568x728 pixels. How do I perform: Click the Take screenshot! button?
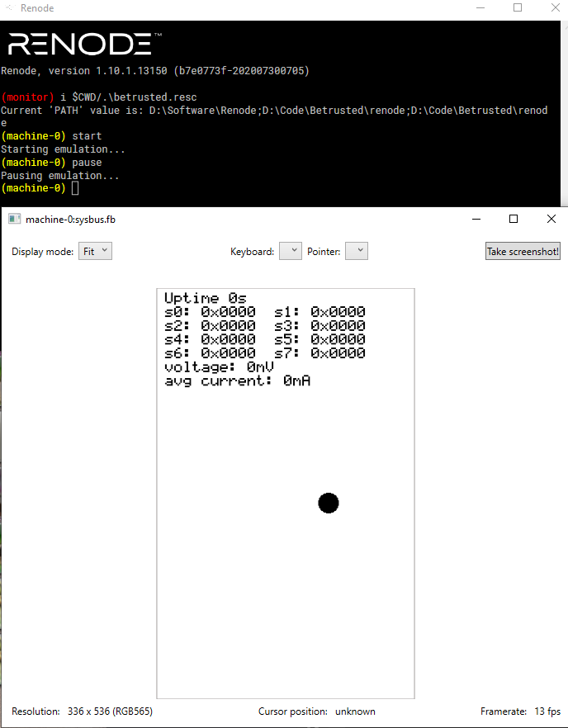point(523,251)
